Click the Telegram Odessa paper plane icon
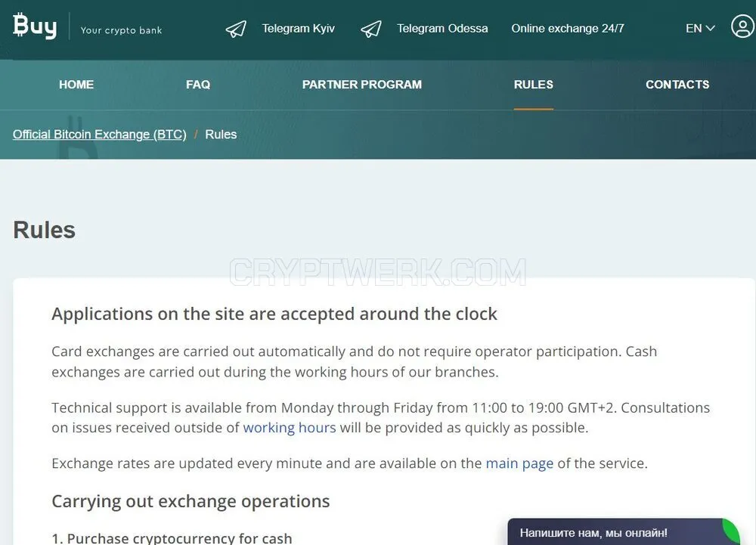 (370, 29)
